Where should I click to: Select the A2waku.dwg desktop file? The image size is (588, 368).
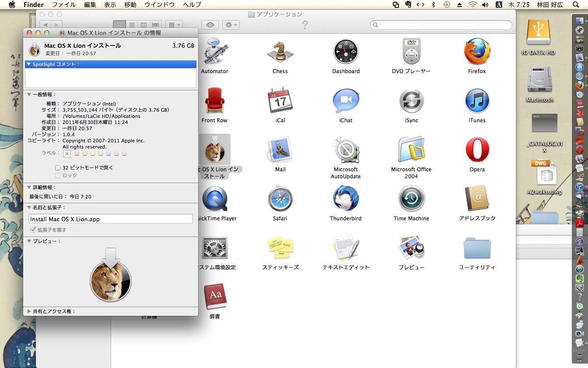point(544,173)
